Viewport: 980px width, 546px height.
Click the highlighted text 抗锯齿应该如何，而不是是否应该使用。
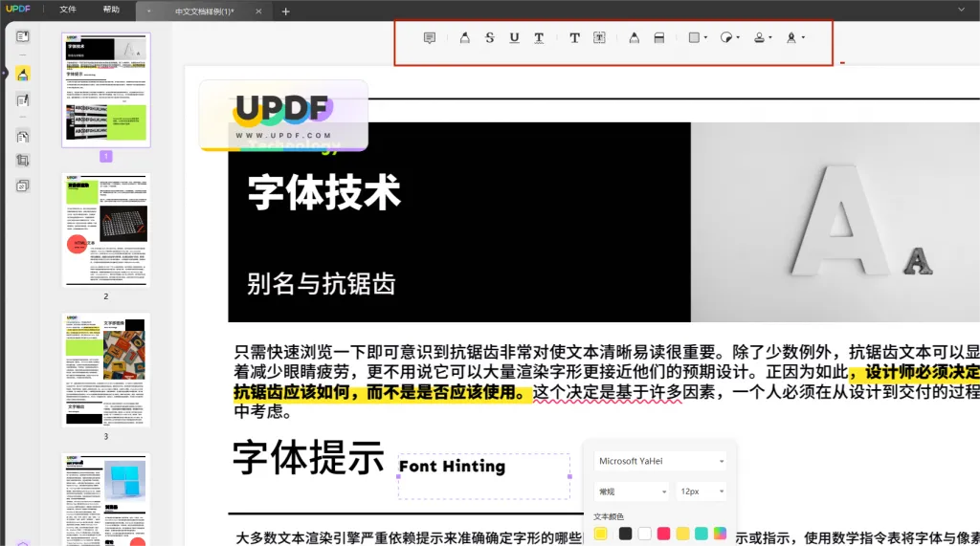pyautogui.click(x=383, y=392)
